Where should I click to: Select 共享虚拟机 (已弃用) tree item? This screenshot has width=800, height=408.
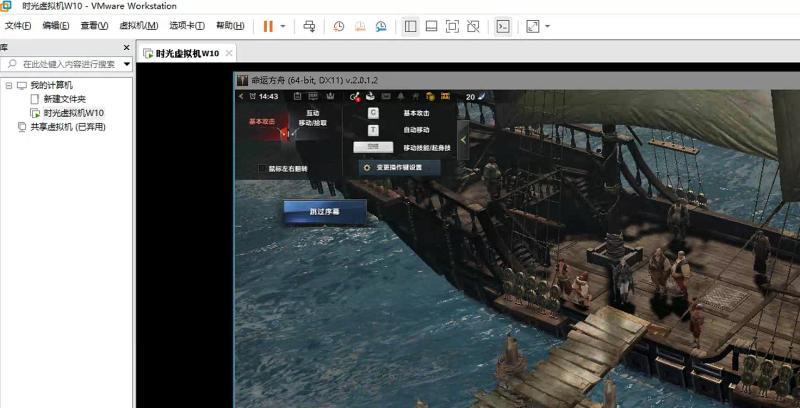68,126
